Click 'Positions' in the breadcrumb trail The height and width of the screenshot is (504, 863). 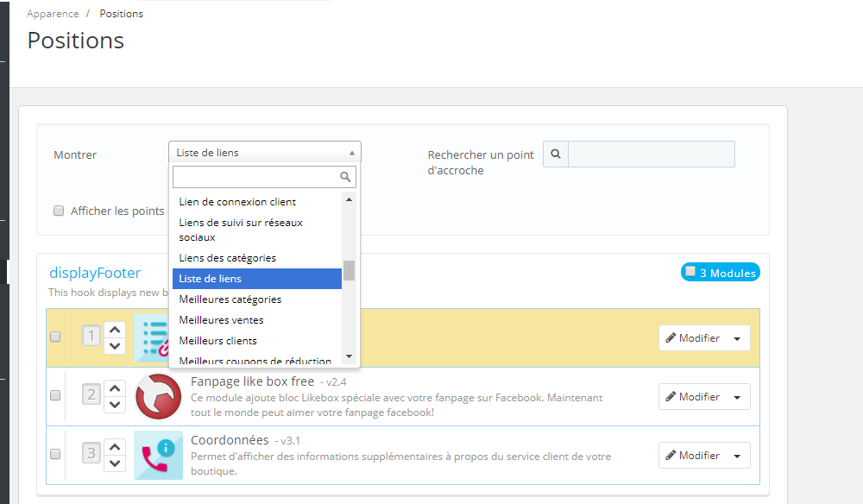coord(121,13)
